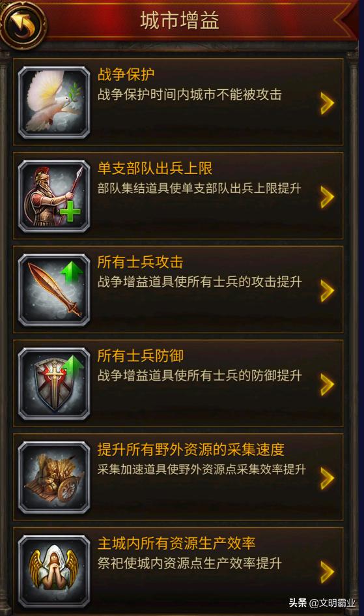Screen dimensions: 364x616
Task: Tap the soldier with green plus icon
Action: click(x=54, y=196)
